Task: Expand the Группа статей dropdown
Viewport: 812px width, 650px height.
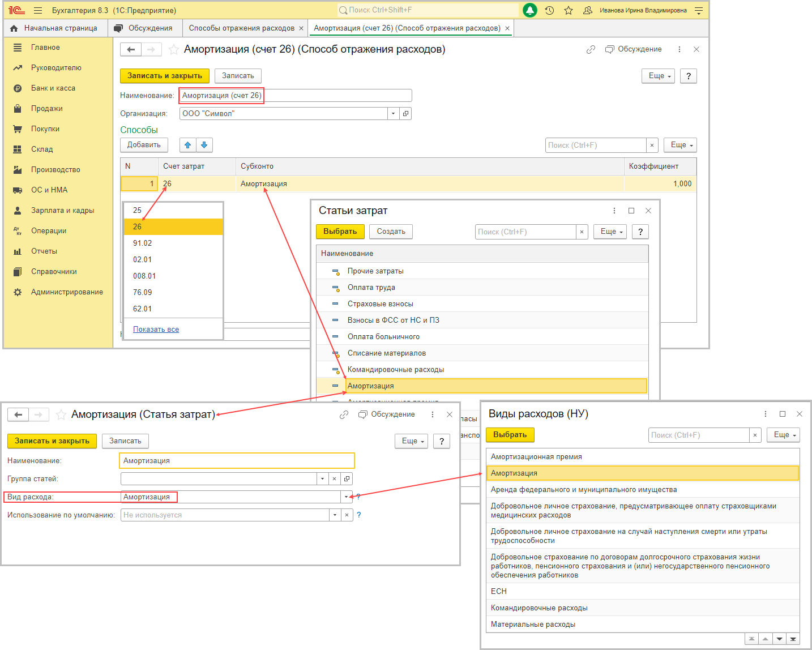Action: 323,479
